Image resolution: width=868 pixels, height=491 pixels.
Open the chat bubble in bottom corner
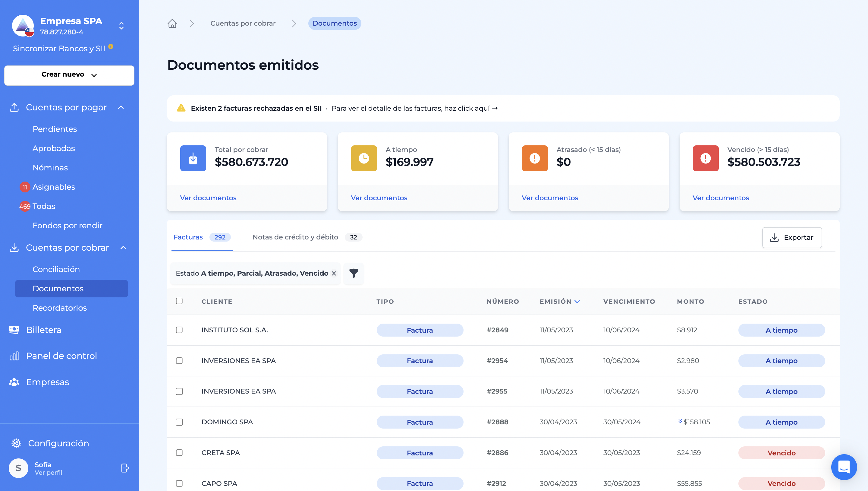pos(844,467)
